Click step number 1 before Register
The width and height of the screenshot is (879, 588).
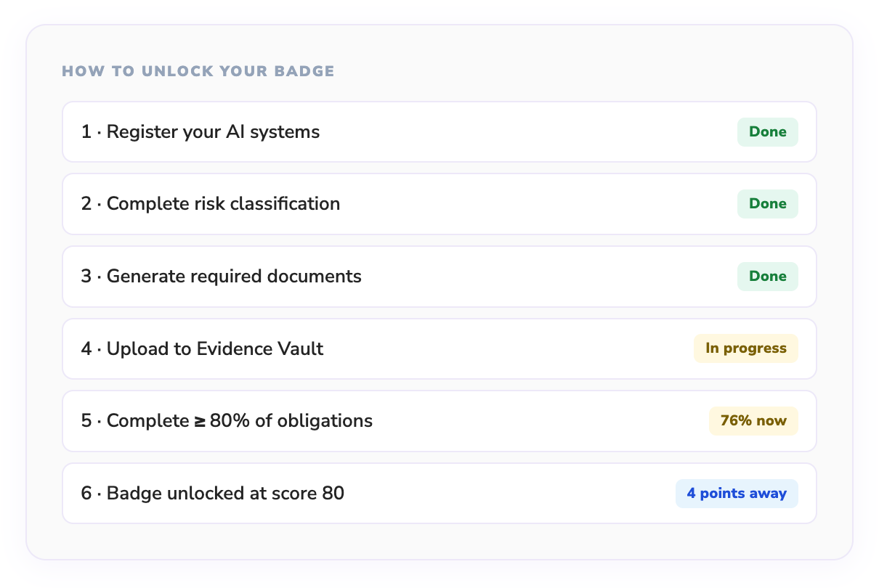tap(86, 132)
